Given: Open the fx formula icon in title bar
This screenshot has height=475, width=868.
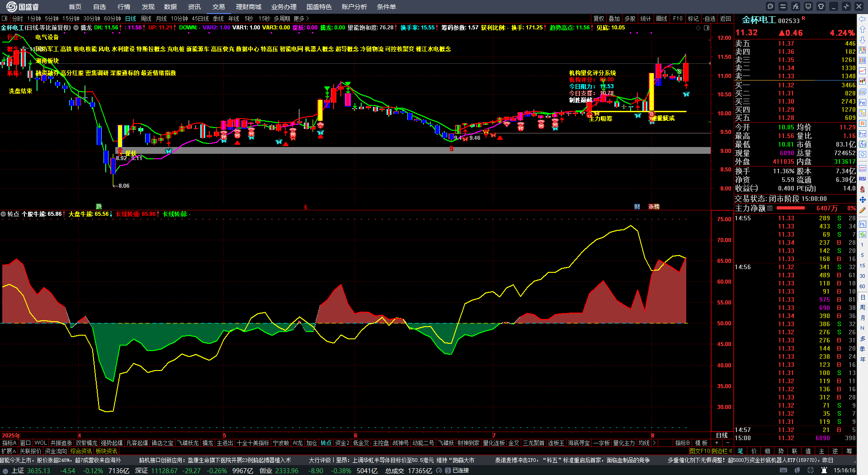Looking at the screenshot, I should 796,6.
